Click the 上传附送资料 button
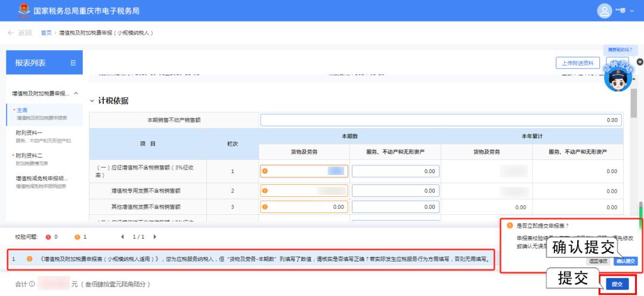 577,63
